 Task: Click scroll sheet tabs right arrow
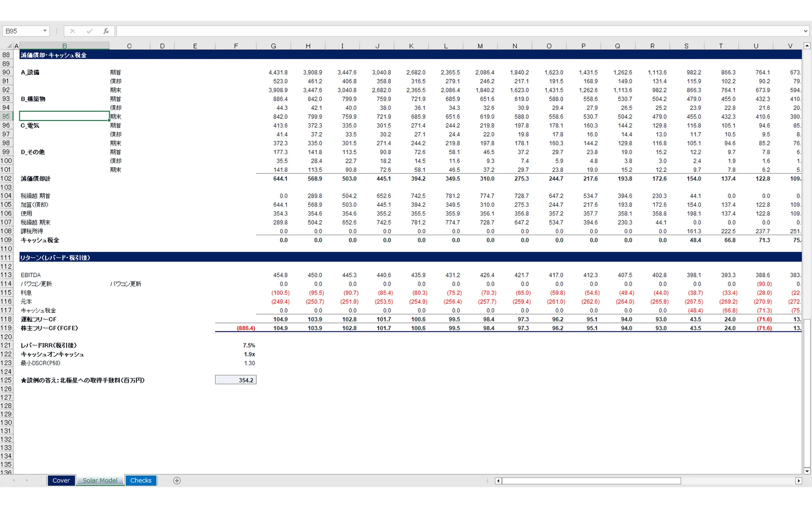(x=26, y=481)
